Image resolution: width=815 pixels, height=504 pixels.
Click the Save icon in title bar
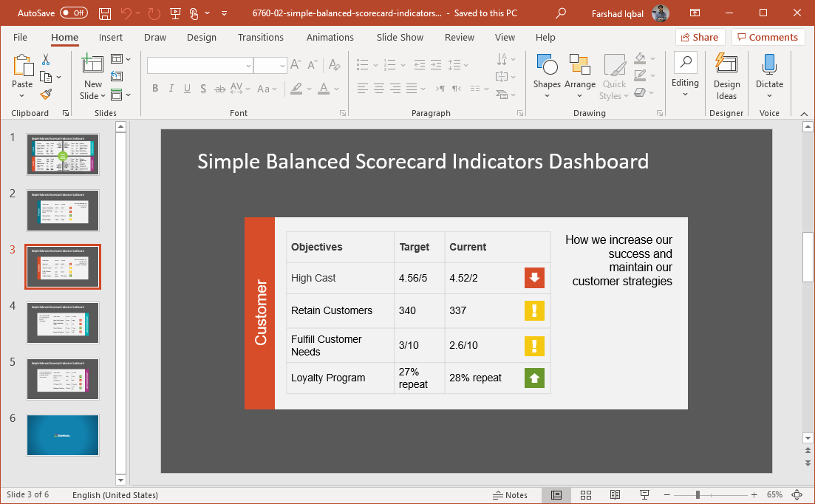[105, 13]
